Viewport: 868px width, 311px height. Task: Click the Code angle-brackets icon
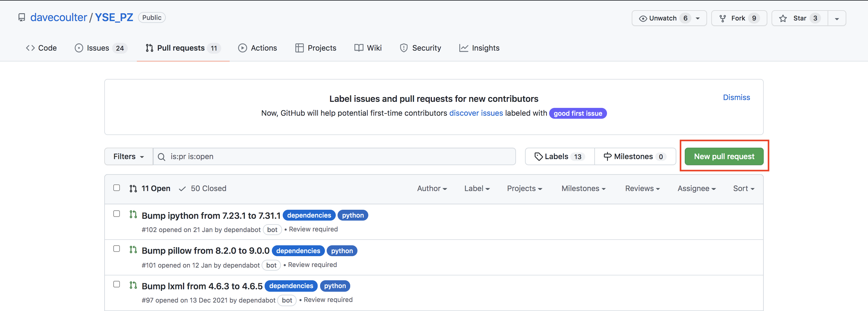click(x=30, y=48)
